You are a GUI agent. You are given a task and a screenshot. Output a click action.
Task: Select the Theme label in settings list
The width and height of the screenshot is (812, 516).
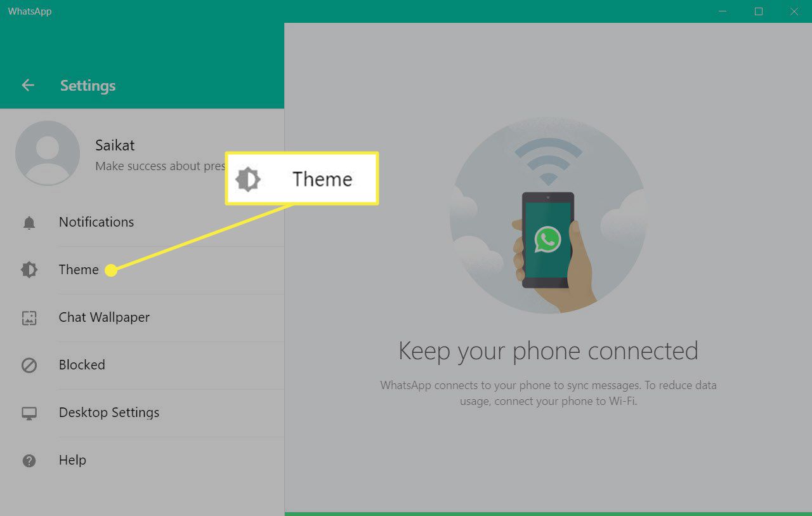pyautogui.click(x=79, y=270)
